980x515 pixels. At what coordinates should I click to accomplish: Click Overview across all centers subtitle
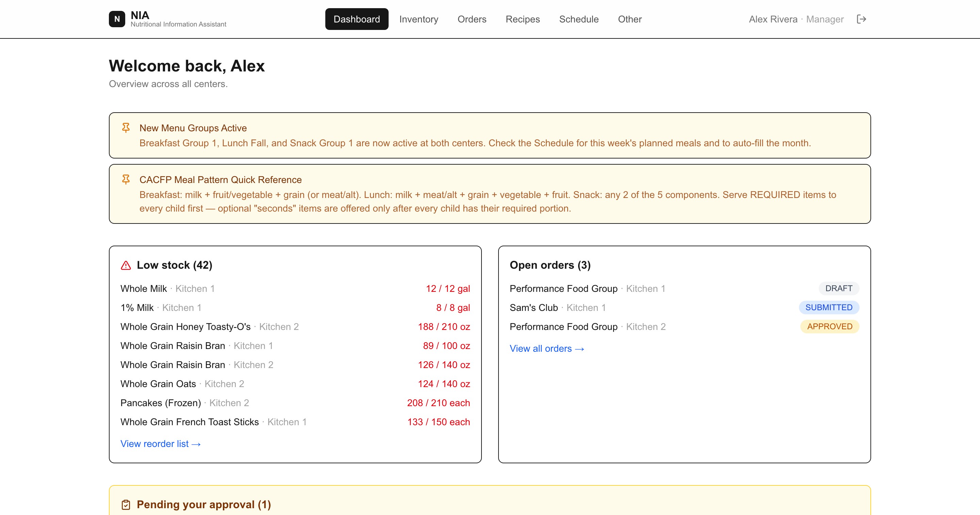(168, 84)
